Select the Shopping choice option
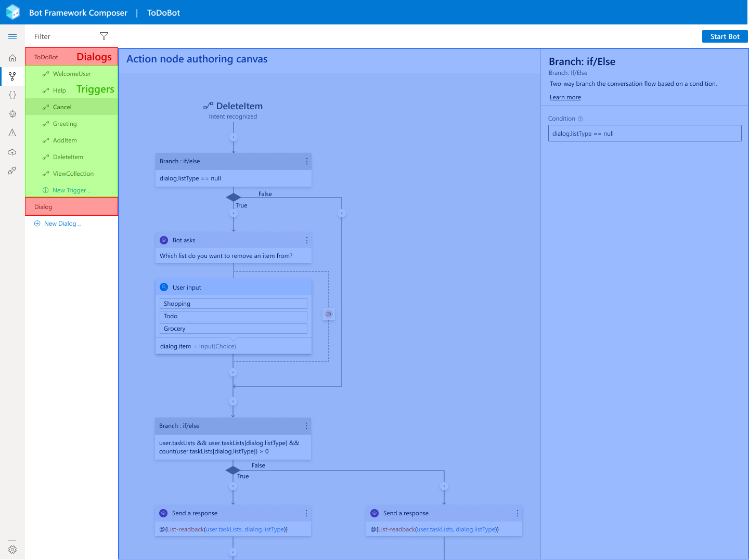The image size is (749, 560). 234,304
